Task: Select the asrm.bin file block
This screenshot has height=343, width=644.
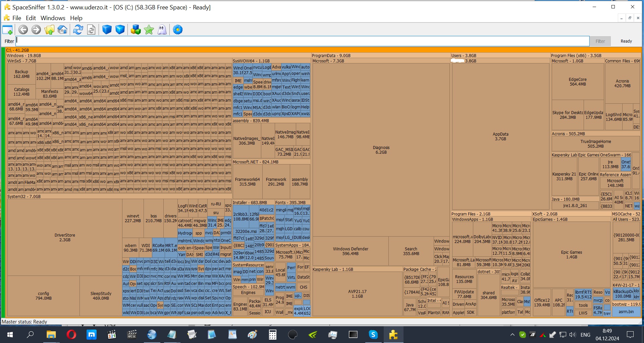Action: [x=626, y=312]
